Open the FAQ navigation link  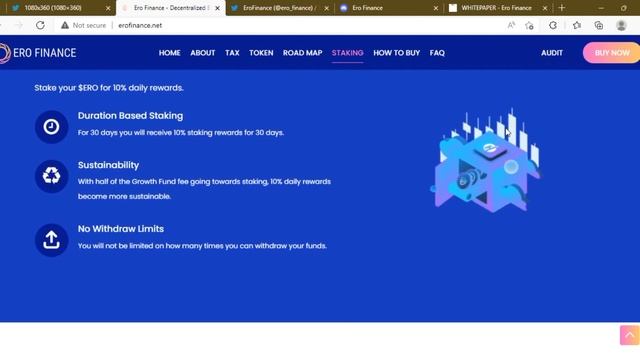437,53
